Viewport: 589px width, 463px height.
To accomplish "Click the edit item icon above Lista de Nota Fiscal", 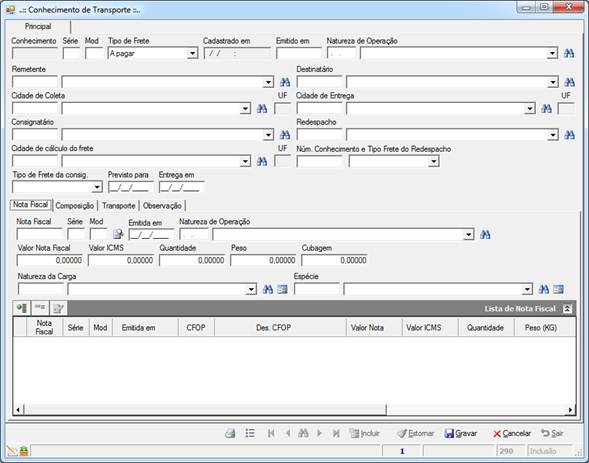I will [58, 308].
